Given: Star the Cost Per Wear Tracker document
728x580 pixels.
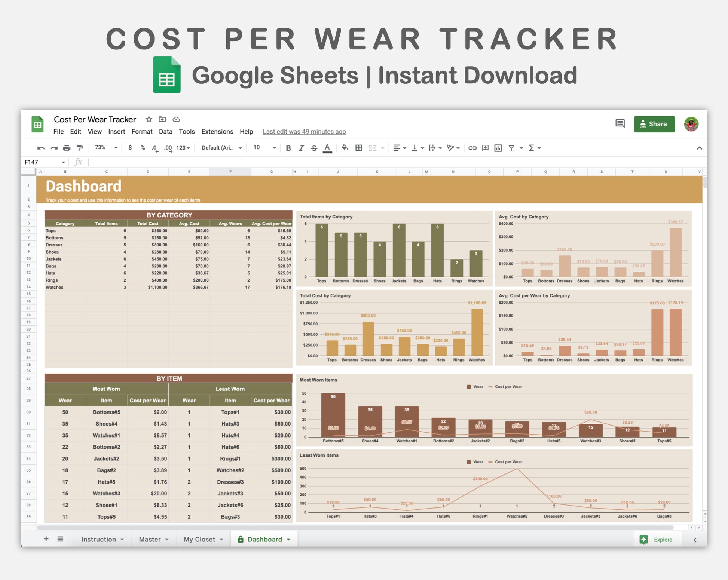Looking at the screenshot, I should [x=149, y=119].
